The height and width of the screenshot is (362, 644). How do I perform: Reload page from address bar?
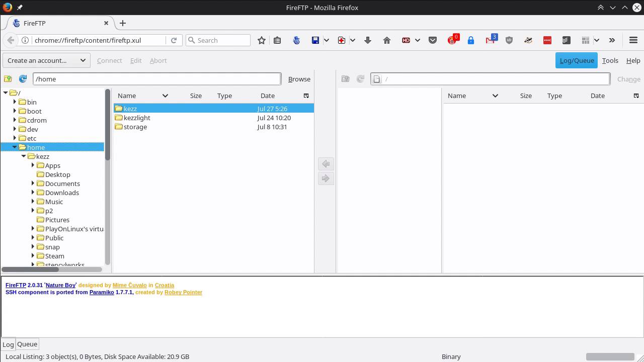pos(174,40)
